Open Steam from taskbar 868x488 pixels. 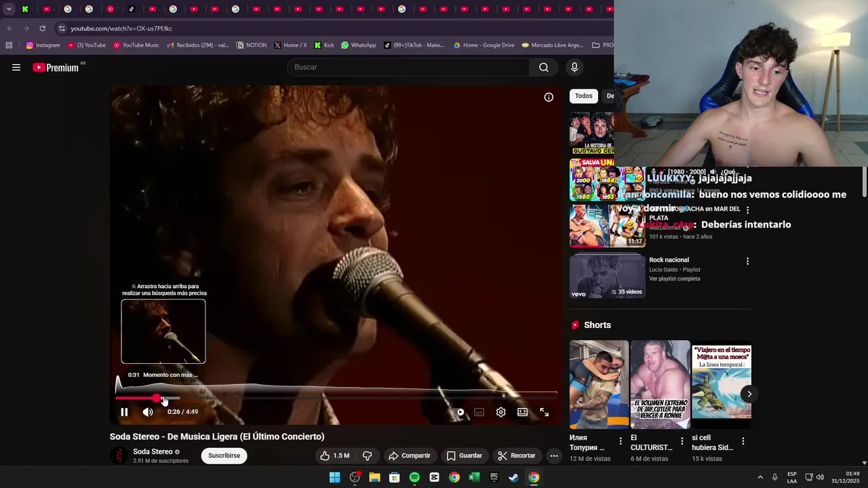click(514, 477)
